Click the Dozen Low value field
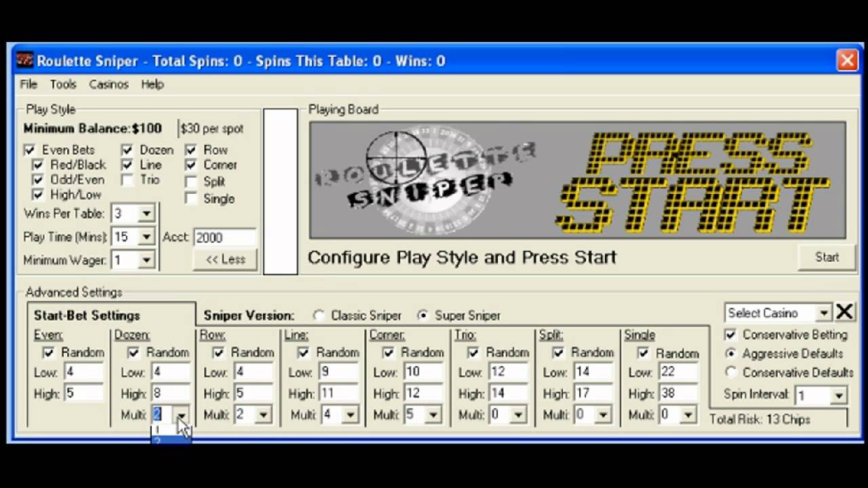 point(170,372)
